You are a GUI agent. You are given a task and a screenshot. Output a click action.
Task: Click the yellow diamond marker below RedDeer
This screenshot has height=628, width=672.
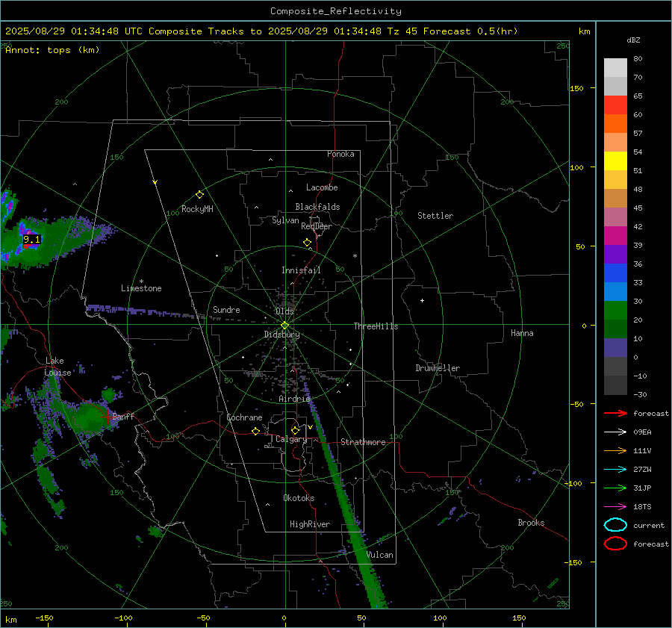[x=307, y=243]
